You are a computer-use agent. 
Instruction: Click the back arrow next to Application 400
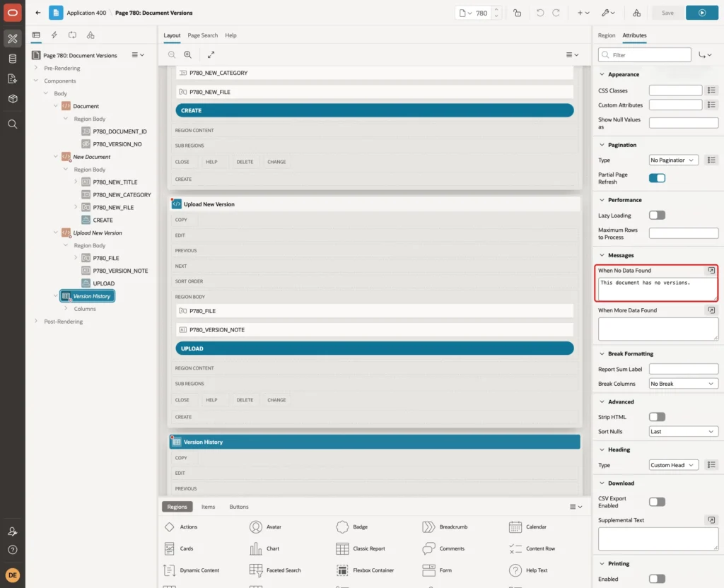click(38, 13)
